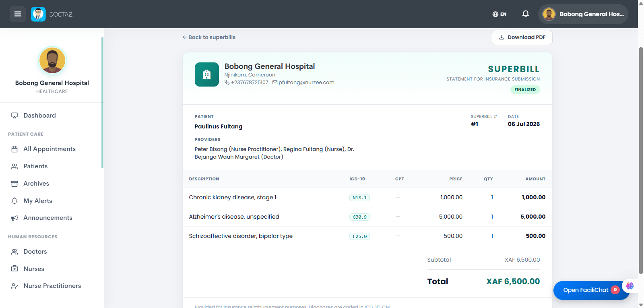The width and height of the screenshot is (644, 308).
Task: Click the Patients people icon
Action: (x=14, y=166)
